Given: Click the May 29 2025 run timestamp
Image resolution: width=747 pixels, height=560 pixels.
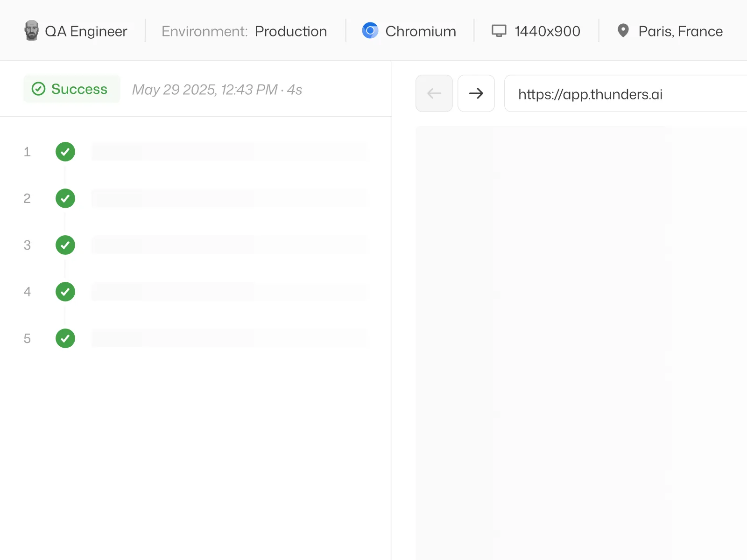Looking at the screenshot, I should [217, 89].
